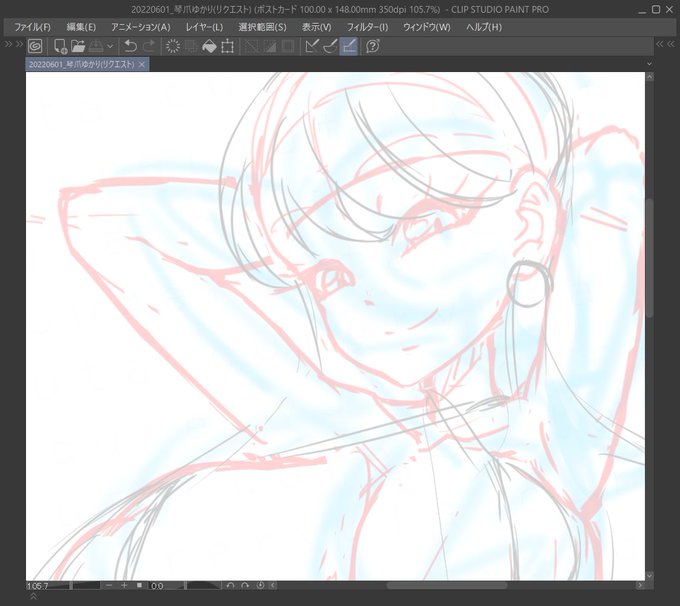Open the ヘルプ(H) menu
The image size is (680, 606).
tap(484, 27)
